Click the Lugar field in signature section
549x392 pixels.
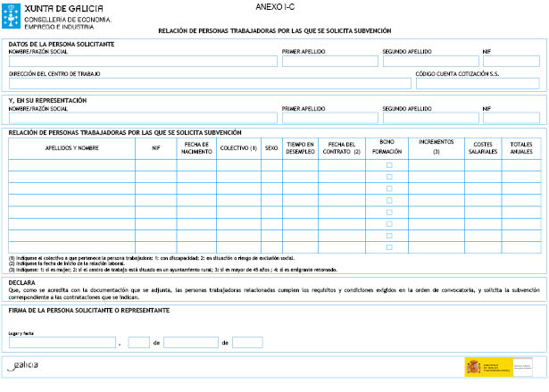(62, 342)
